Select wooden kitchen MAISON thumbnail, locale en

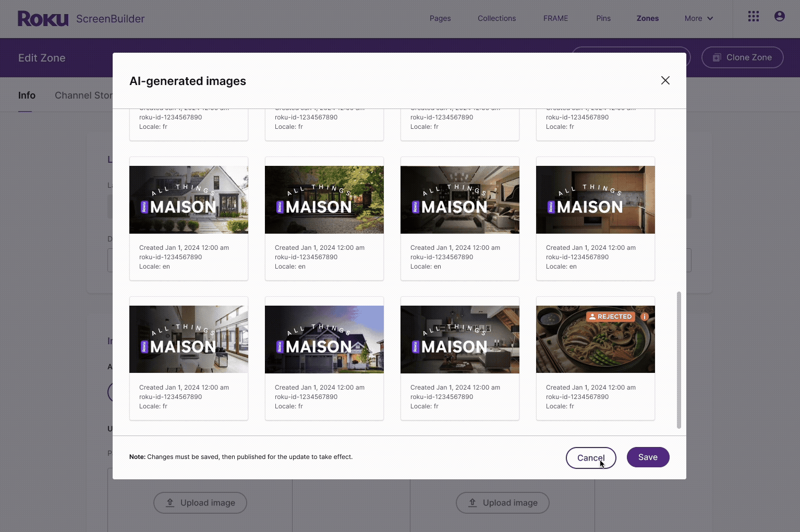point(596,200)
